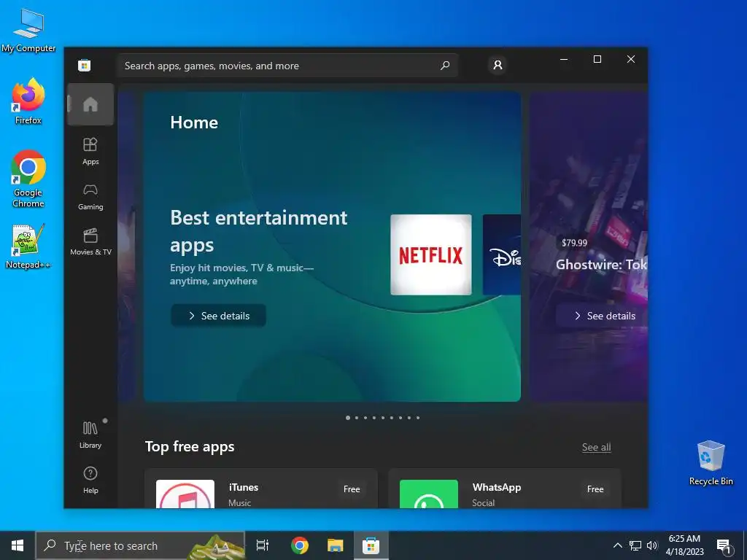Select the Google Chrome desktop shortcut
Screen dimensions: 747x560
pyautogui.click(x=28, y=179)
